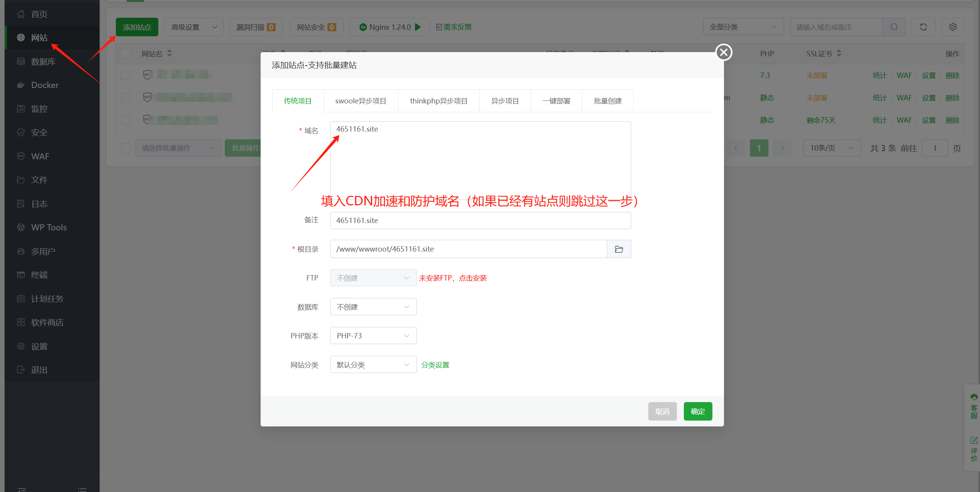Click the 漏洞扫描 button
The height and width of the screenshot is (492, 980).
click(x=256, y=27)
